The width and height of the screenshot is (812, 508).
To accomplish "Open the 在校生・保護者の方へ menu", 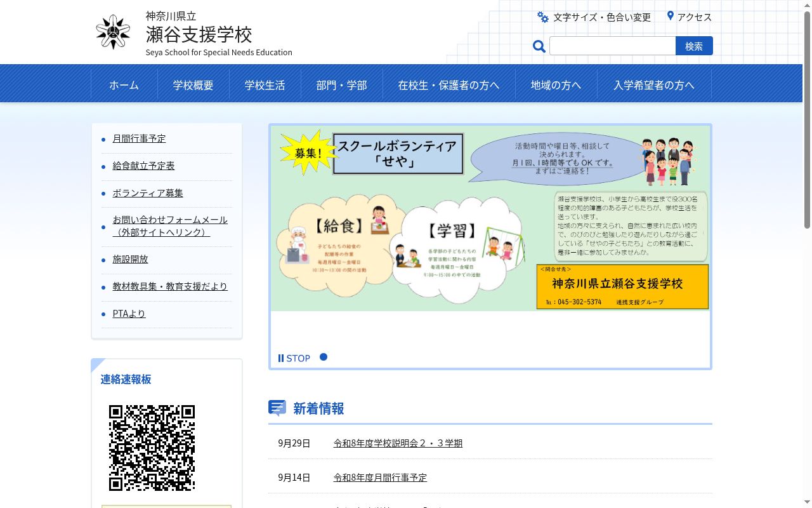I will [449, 85].
